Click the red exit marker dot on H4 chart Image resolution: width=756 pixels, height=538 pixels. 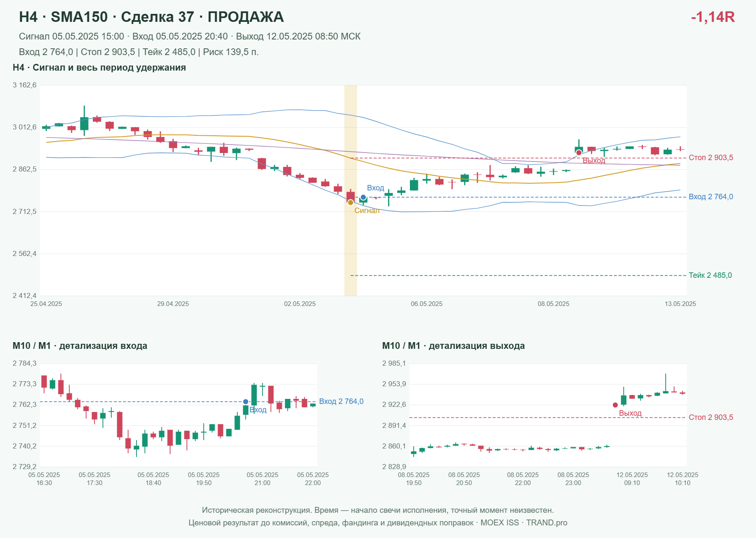(x=579, y=153)
